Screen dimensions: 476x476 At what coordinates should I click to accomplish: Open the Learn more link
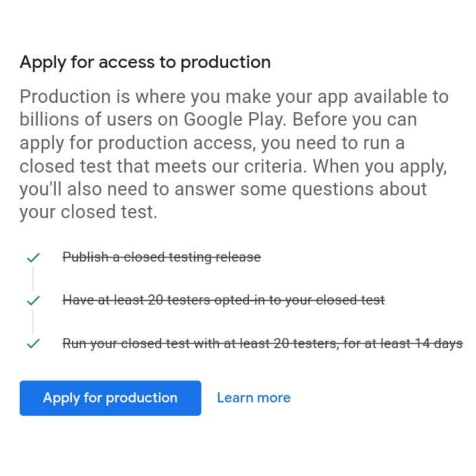(x=254, y=398)
